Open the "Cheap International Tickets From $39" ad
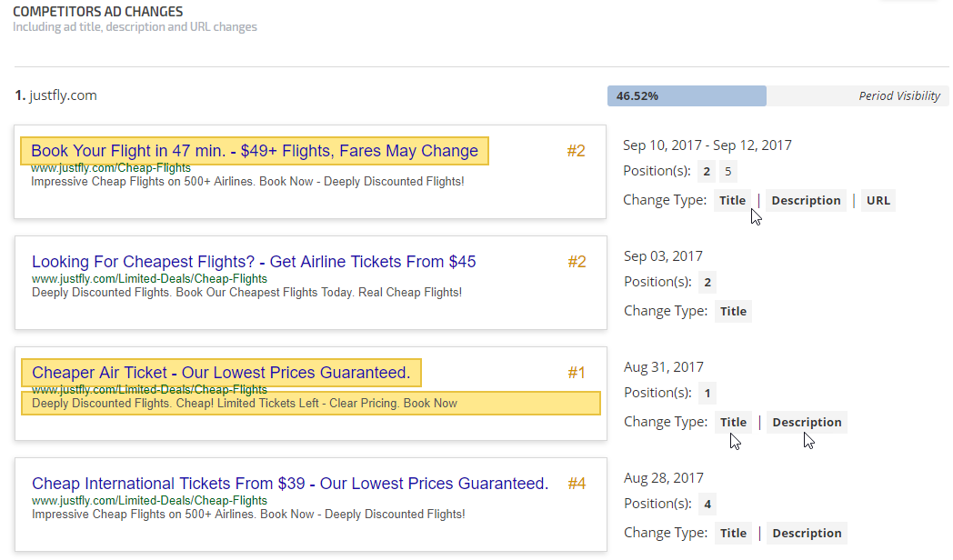953x560 pixels. click(290, 484)
